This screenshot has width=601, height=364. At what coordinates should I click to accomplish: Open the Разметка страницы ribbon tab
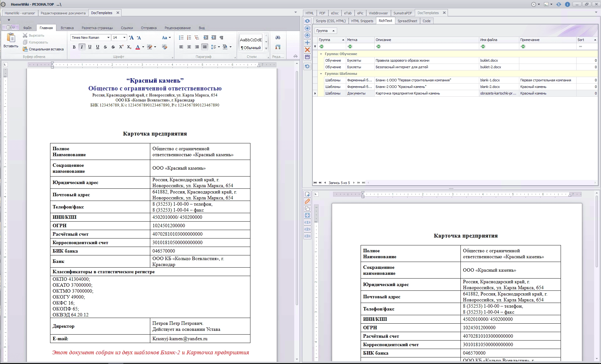point(97,28)
